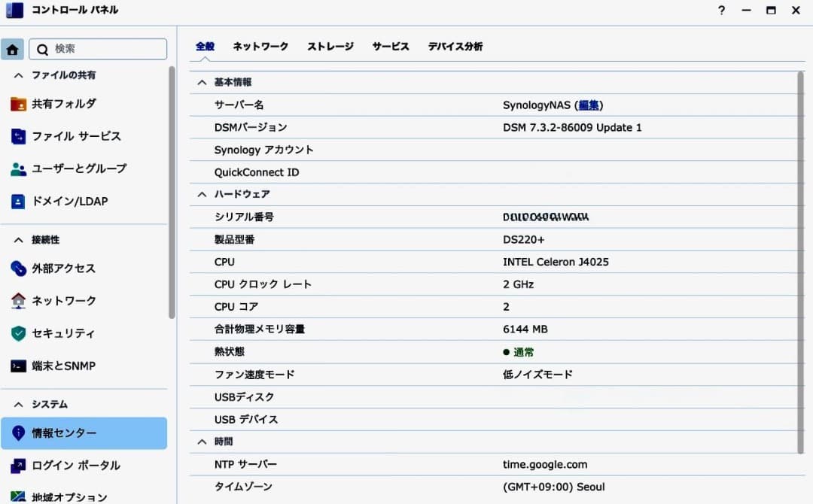Click the 合計物理メモリ容量 row label
This screenshot has width=813, height=504.
coord(260,329)
